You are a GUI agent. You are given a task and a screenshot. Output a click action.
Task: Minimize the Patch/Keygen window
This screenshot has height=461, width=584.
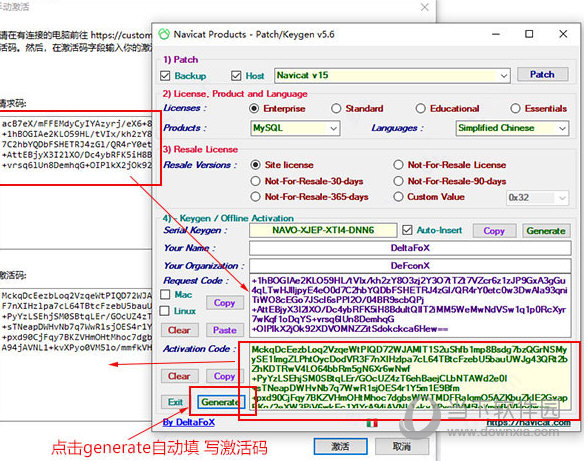click(496, 34)
